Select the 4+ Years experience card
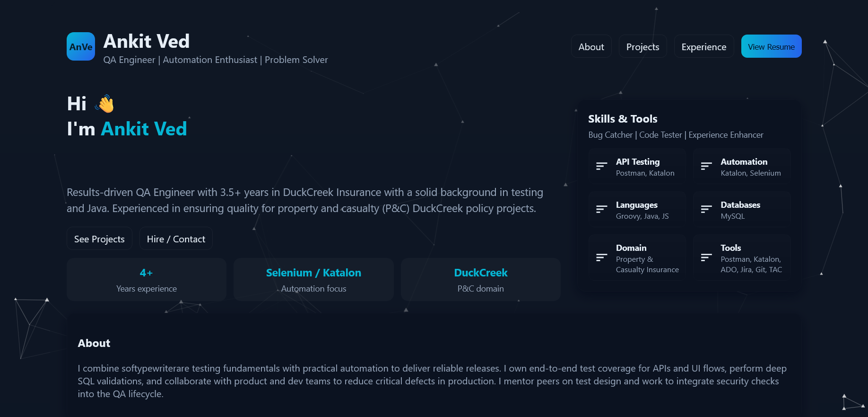The height and width of the screenshot is (417, 868). tap(147, 280)
